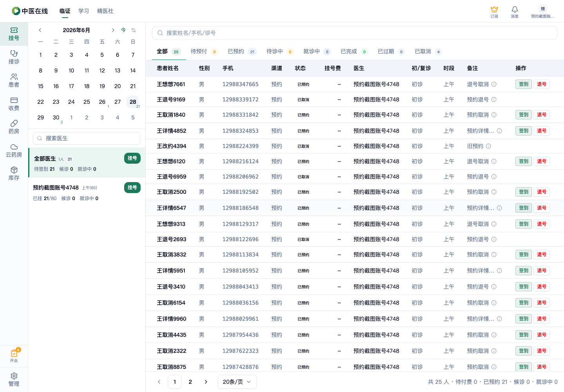Click info icon in 王想想7661 row
This screenshot has height=392, width=564.
click(x=494, y=84)
